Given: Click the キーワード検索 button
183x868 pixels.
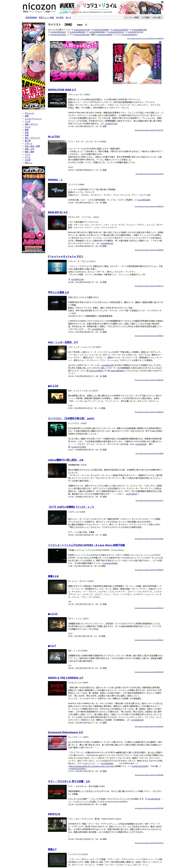Looking at the screenshot, I should [x=132, y=18].
